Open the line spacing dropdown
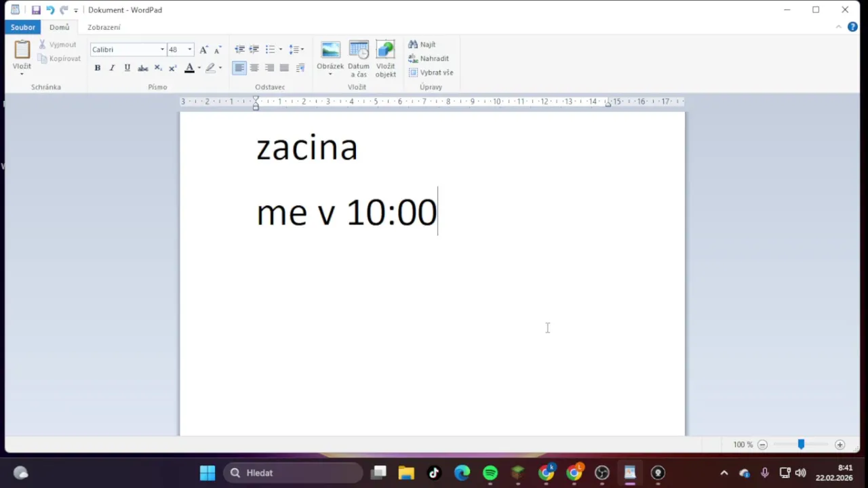 296,49
